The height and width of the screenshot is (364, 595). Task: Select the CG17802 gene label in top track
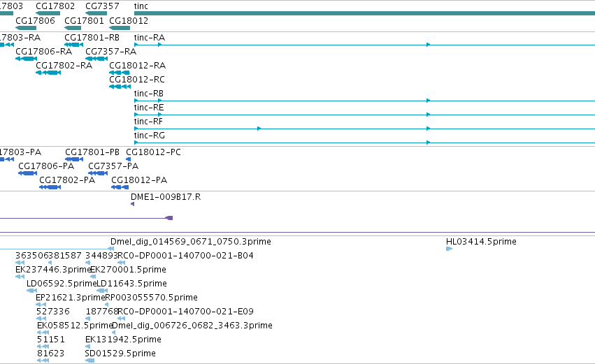point(55,6)
